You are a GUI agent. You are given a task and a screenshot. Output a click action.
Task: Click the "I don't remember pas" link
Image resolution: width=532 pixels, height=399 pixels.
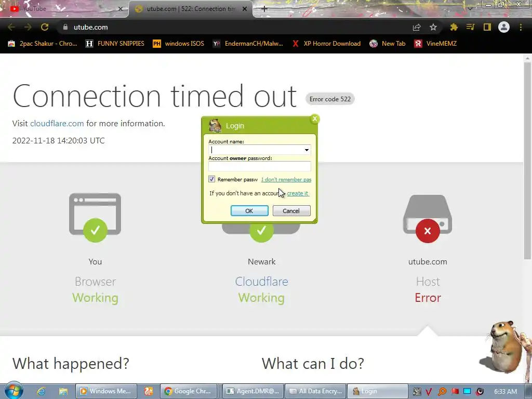pos(286,179)
